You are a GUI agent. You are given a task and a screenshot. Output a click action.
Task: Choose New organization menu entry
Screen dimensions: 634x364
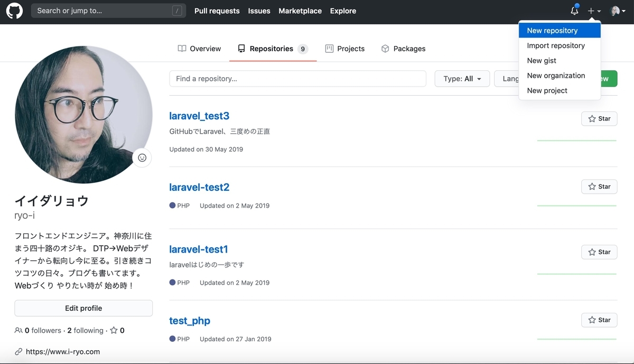point(560,76)
